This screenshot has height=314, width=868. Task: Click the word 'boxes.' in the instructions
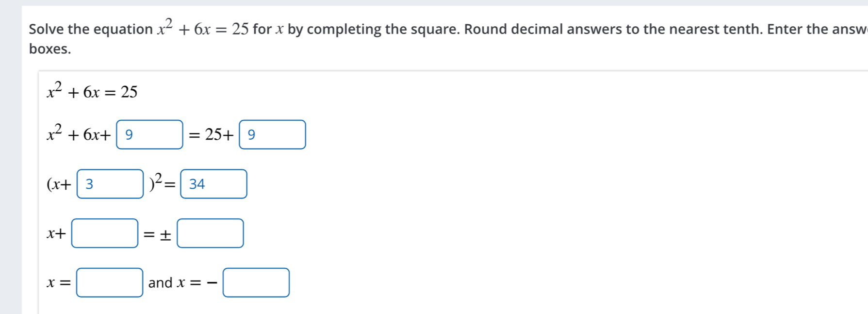click(50, 49)
